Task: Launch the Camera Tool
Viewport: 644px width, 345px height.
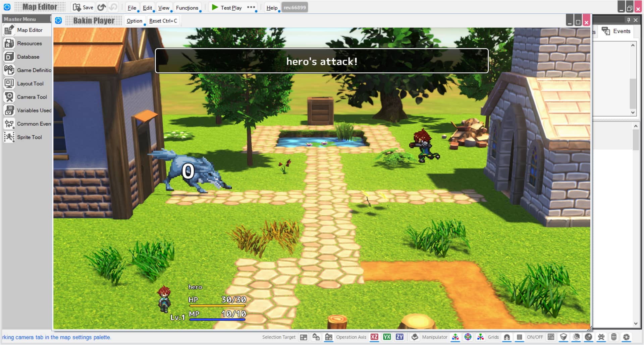Action: [27, 97]
